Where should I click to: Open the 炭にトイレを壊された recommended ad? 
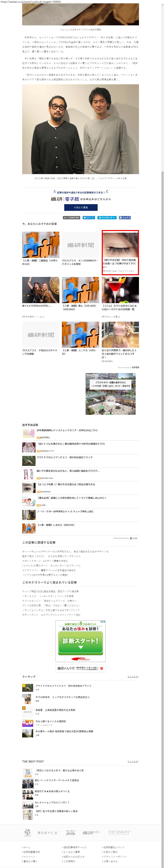[71, 444]
